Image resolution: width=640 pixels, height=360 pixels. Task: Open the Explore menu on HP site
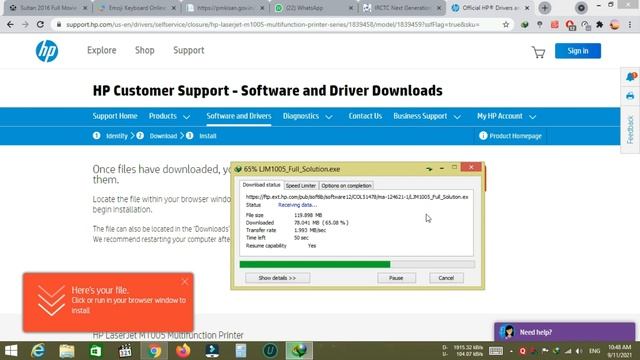click(x=102, y=50)
